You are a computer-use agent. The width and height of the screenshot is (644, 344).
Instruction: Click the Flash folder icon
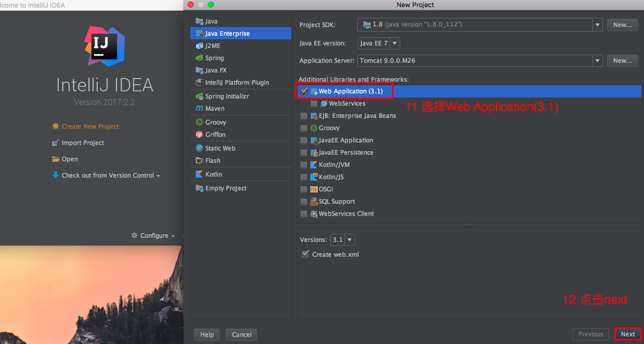199,161
